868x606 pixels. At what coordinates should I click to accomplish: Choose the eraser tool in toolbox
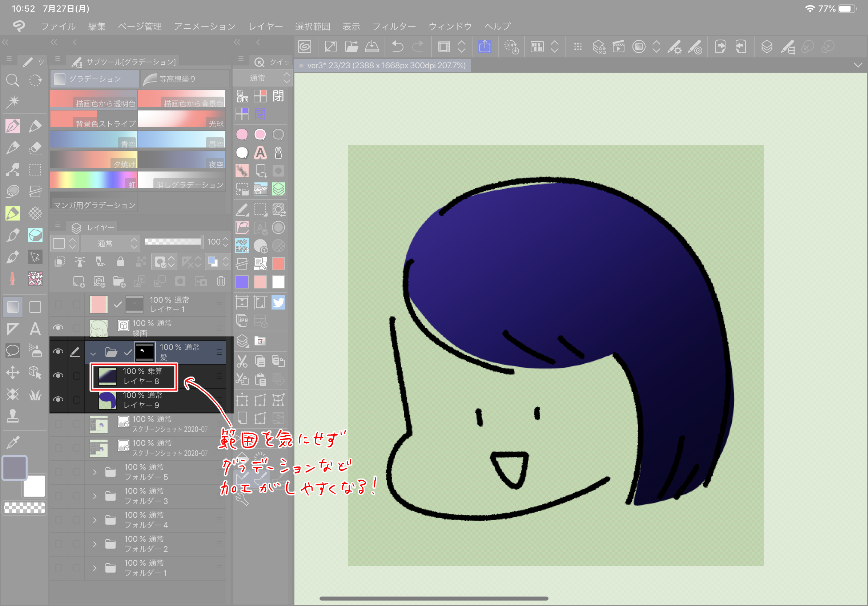[35, 148]
